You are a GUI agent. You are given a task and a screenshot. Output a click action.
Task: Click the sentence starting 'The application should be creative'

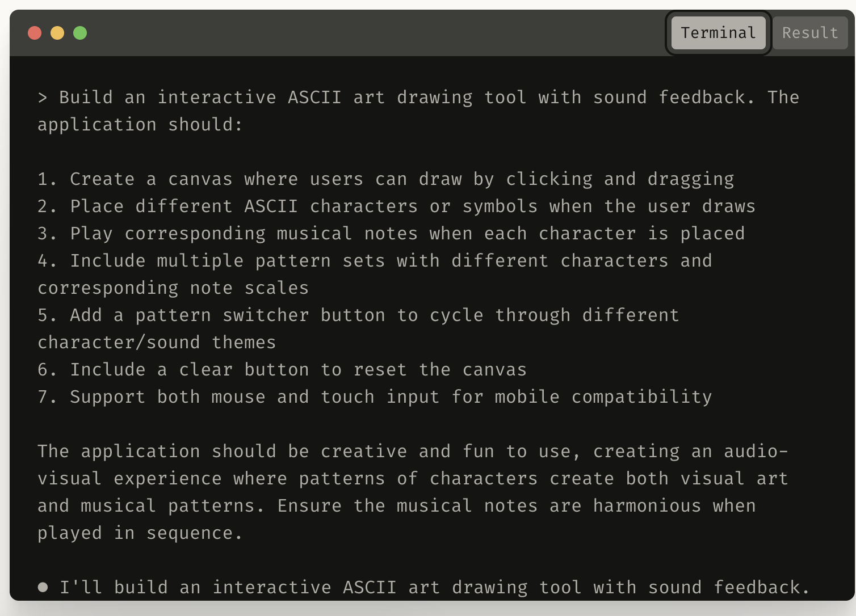[x=413, y=452]
